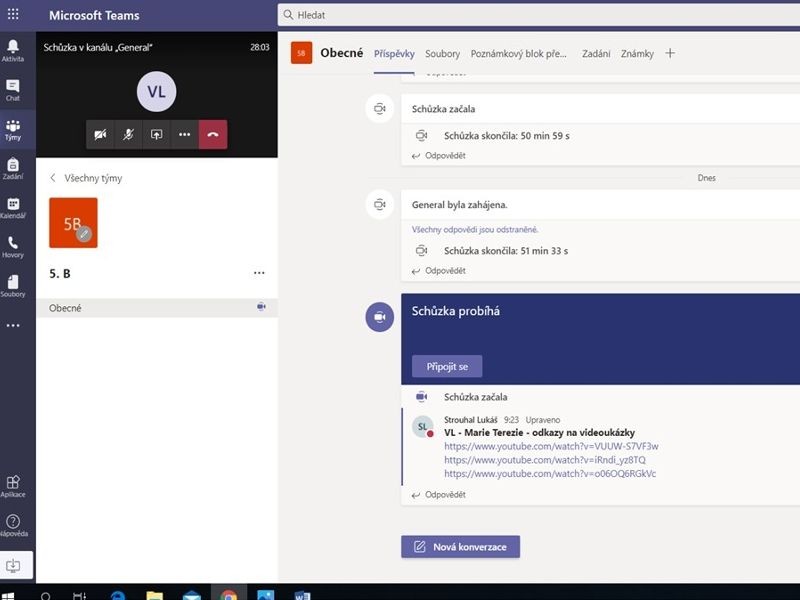Show more apps ellipsis in left rail
This screenshot has height=600, width=800.
pos(13,325)
